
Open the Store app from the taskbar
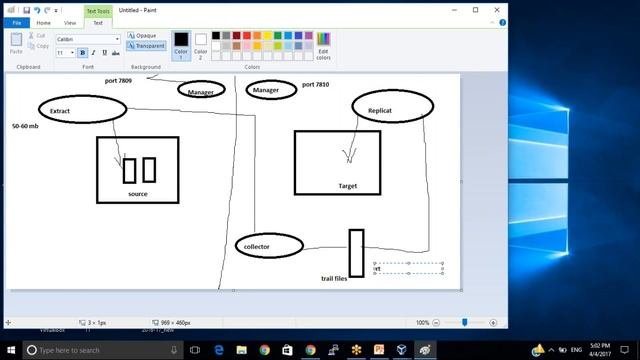coord(287,350)
